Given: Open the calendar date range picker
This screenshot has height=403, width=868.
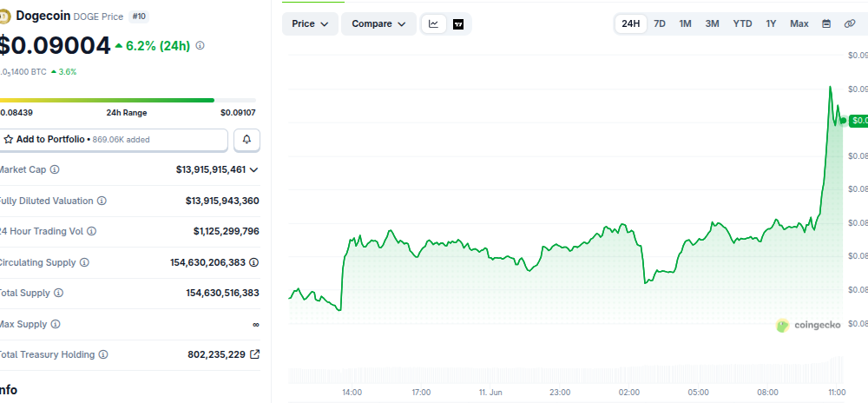Looking at the screenshot, I should 826,23.
